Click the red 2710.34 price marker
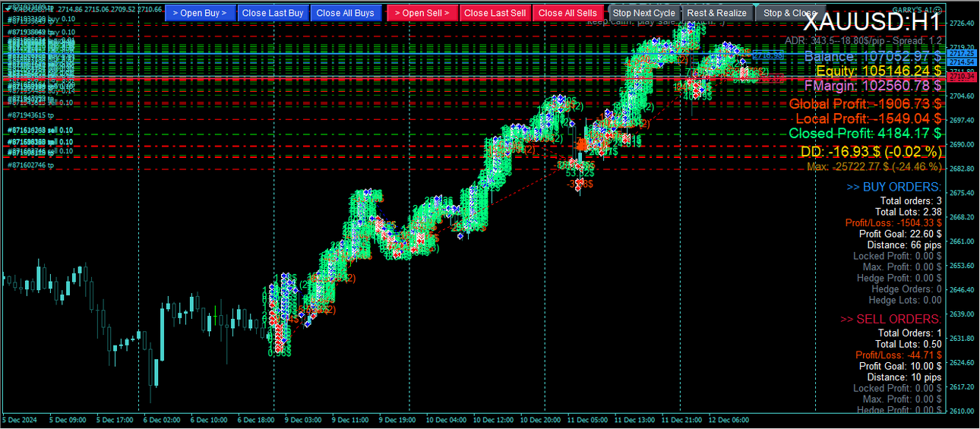Viewport: 980px width, 429px height. tap(961, 77)
